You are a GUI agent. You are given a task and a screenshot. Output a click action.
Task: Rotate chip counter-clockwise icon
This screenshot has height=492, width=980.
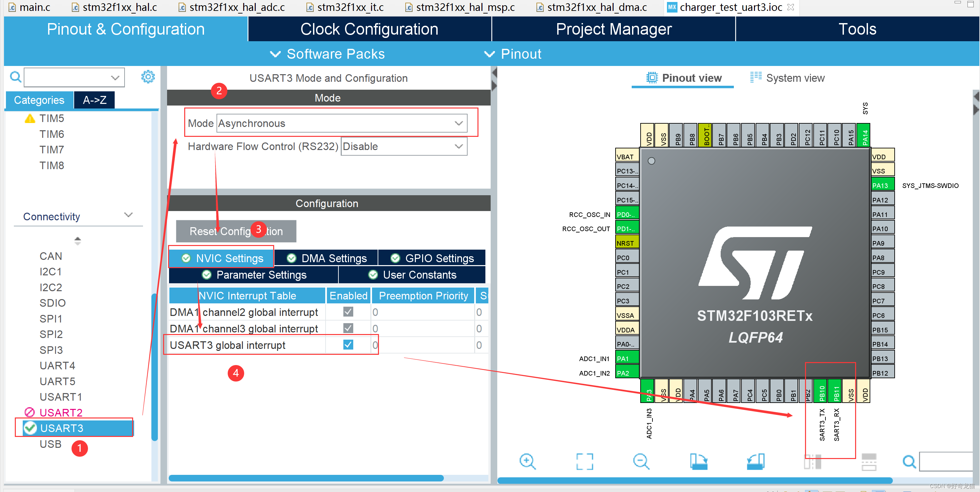click(x=756, y=462)
